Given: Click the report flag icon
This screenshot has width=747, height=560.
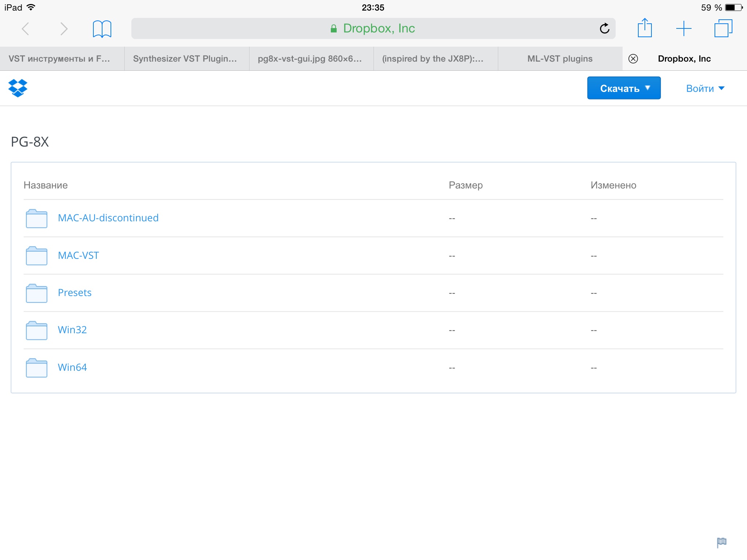Looking at the screenshot, I should (x=721, y=542).
